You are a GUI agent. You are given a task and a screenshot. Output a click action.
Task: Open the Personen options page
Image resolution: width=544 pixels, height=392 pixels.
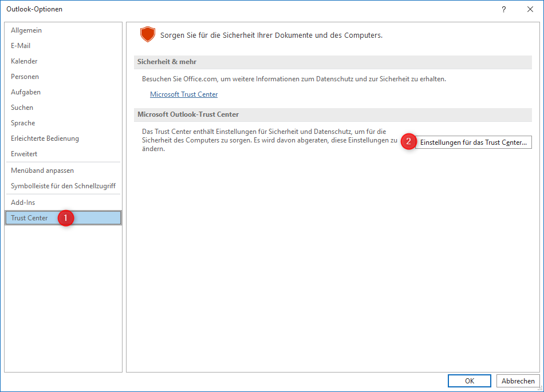63,77
